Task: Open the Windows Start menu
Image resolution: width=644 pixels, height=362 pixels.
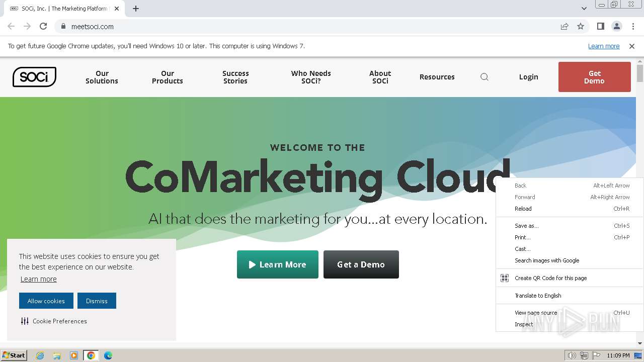Action: [14, 355]
